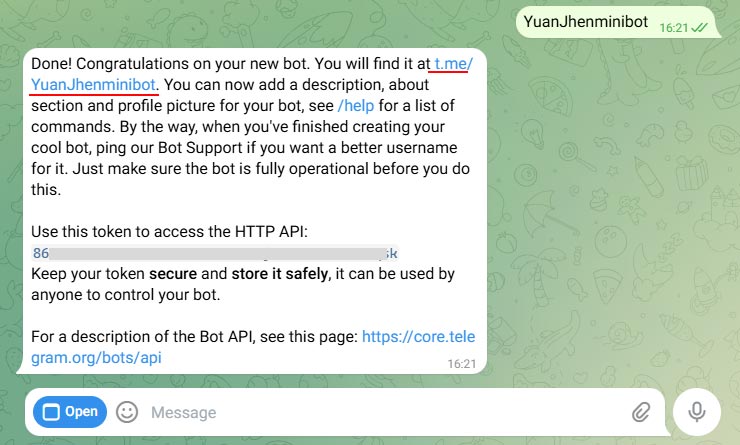The height and width of the screenshot is (445, 740).
Task: Click the green 16:21 timestamp on the sent message
Action: [x=673, y=28]
